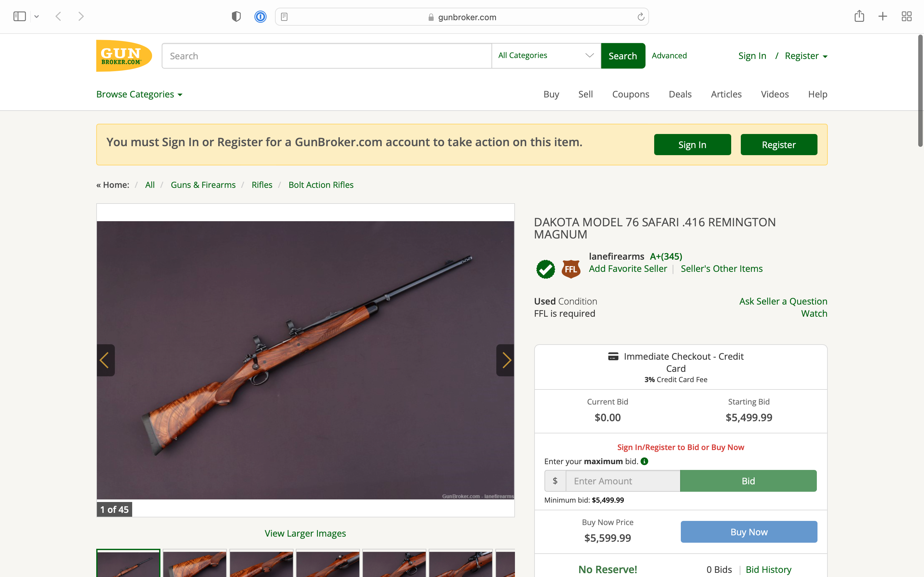Reload the page with refresh icon
924x577 pixels.
pyautogui.click(x=641, y=17)
